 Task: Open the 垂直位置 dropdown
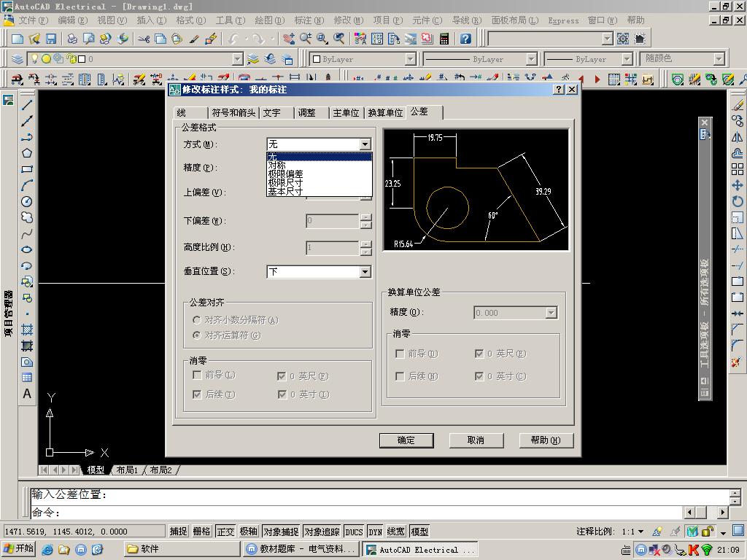click(x=365, y=271)
